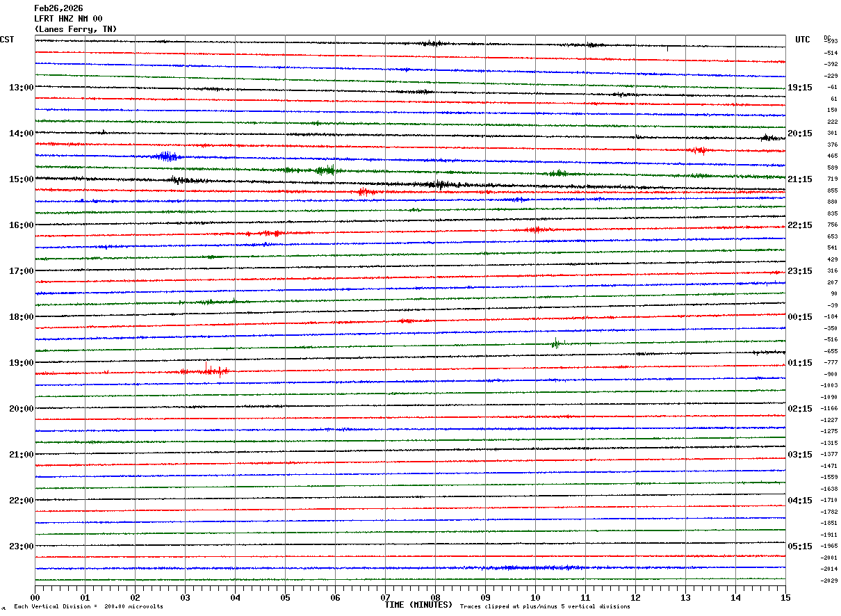Click the 15:00 CST time label
Screen dimensions: 841x616
(x=22, y=179)
